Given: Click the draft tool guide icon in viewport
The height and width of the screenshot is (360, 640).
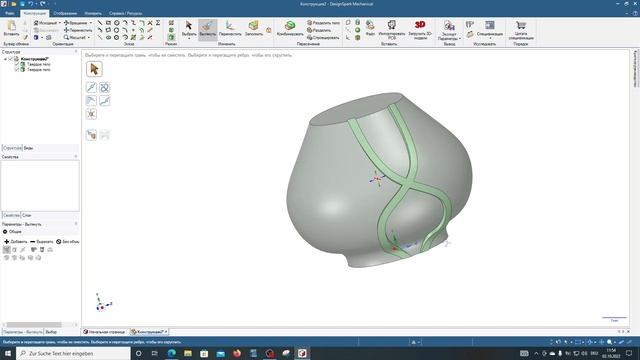Looking at the screenshot, I should (91, 100).
